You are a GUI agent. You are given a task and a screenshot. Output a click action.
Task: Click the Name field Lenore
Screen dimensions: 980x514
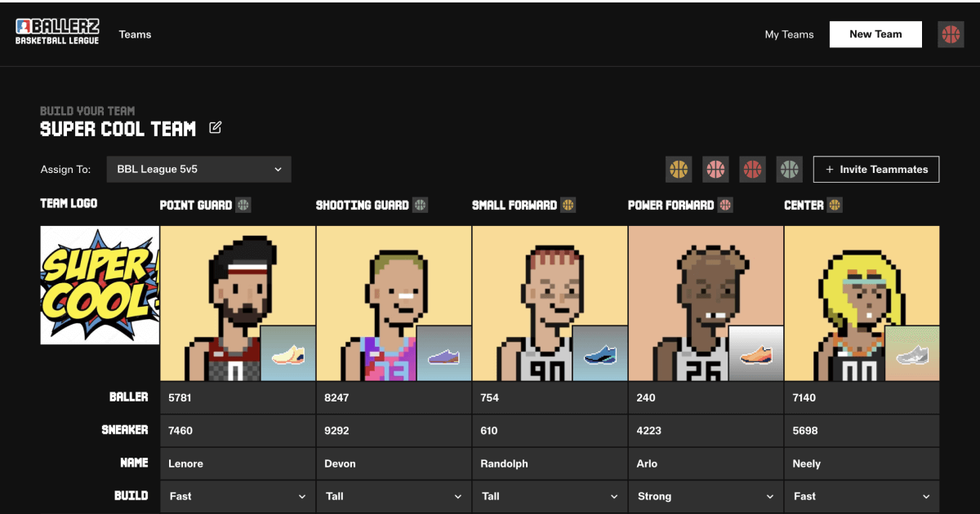coord(238,463)
